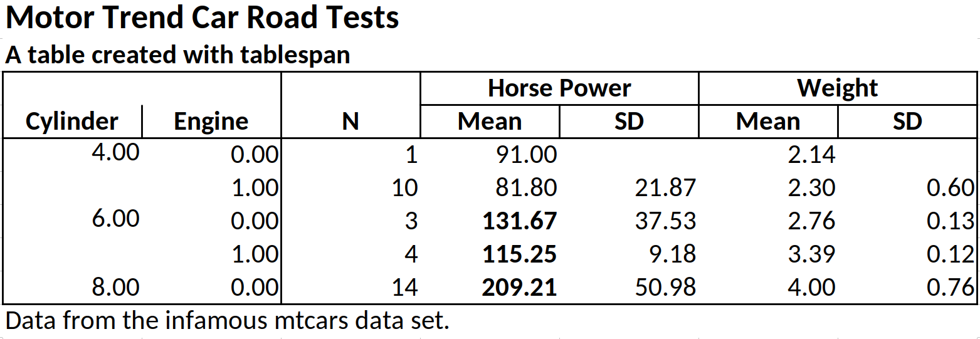The height and width of the screenshot is (339, 980).
Task: Select the tablespan subtitle text
Action: (177, 55)
